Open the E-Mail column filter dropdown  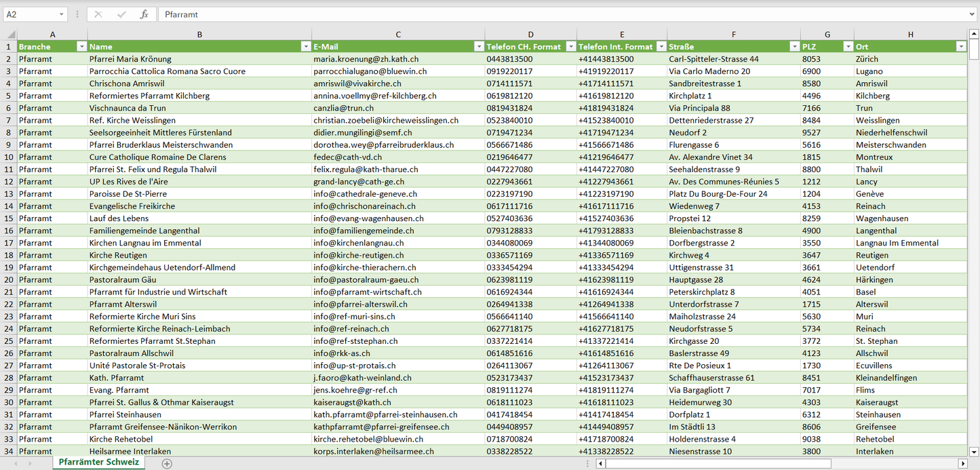[x=479, y=47]
